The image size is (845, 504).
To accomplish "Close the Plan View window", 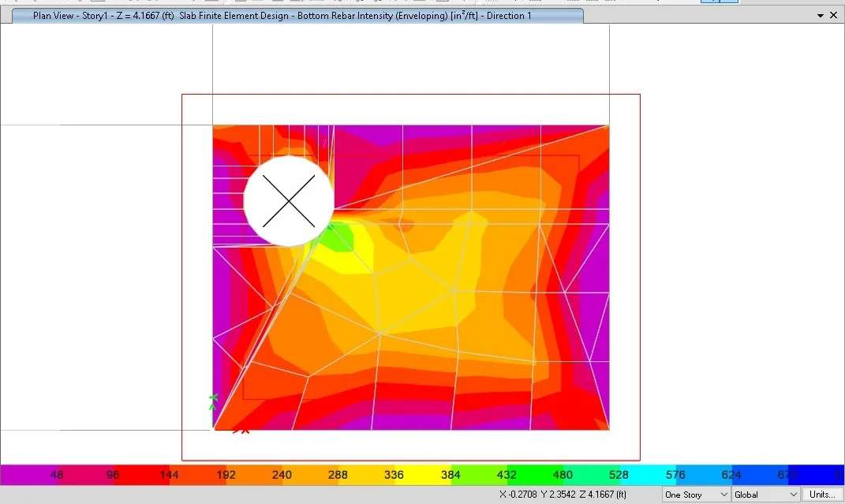I will [x=834, y=15].
